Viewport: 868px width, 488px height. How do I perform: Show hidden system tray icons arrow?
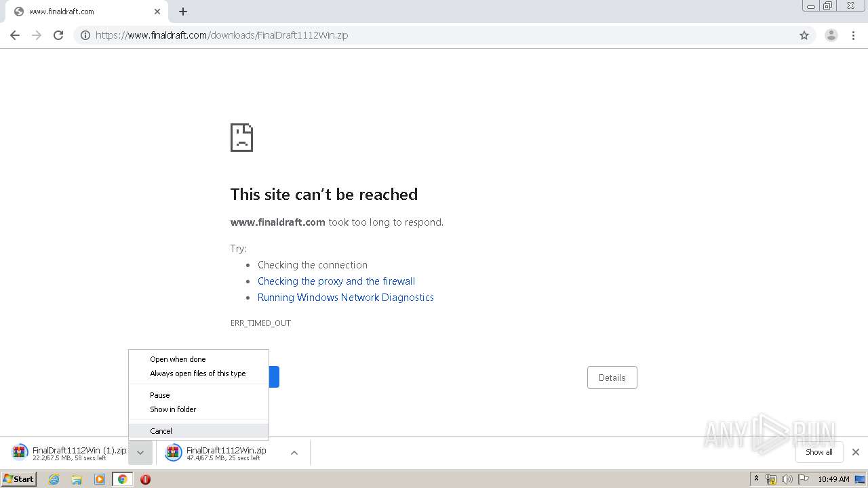click(757, 479)
